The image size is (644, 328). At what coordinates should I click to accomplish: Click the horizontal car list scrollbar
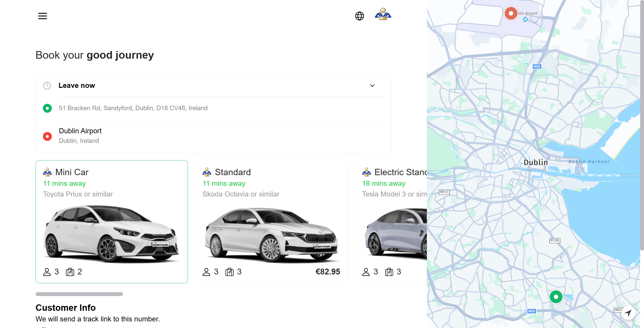tap(79, 294)
